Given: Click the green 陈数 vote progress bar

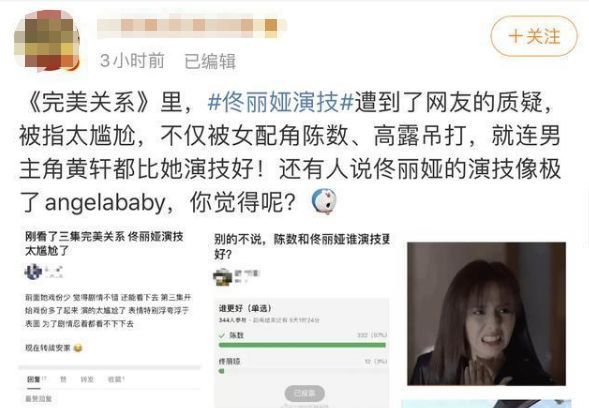Looking at the screenshot, I should [302, 345].
